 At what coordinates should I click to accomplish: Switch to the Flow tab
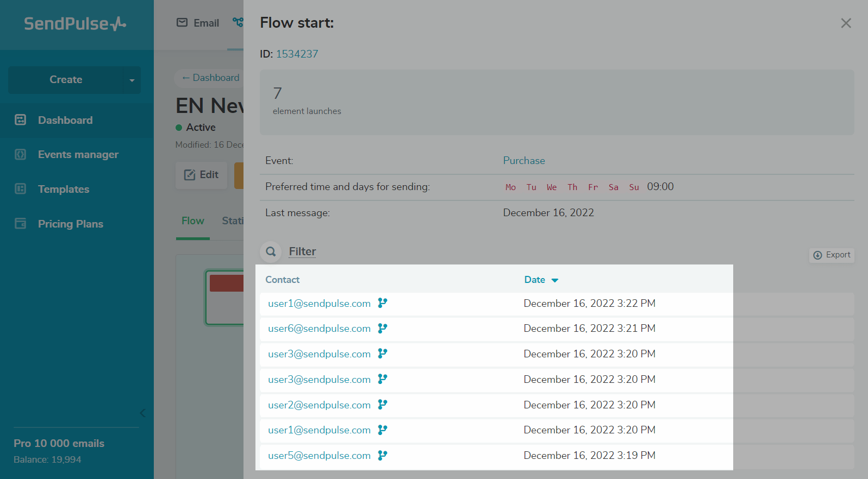point(192,221)
